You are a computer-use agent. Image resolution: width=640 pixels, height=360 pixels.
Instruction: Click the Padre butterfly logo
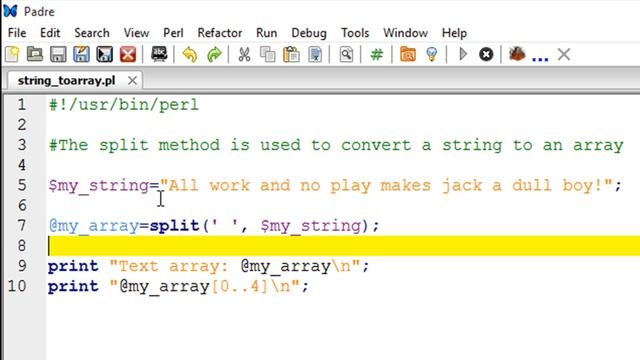[x=11, y=11]
